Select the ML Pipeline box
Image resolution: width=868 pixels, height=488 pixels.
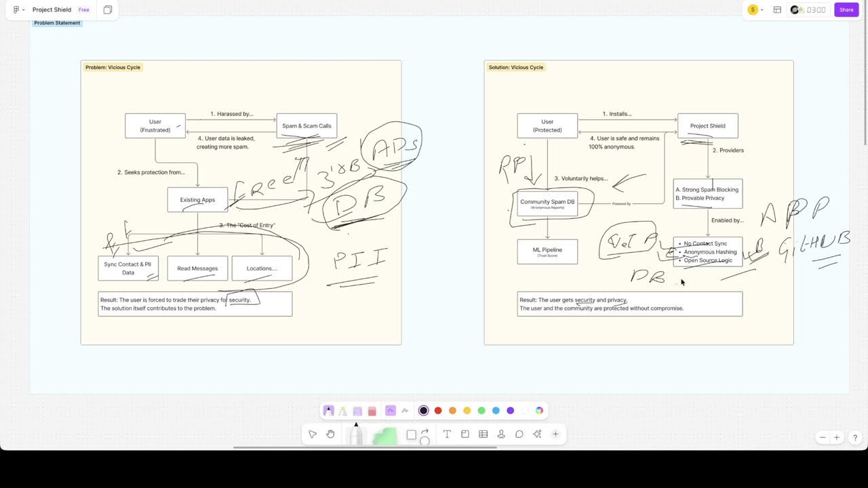click(547, 251)
